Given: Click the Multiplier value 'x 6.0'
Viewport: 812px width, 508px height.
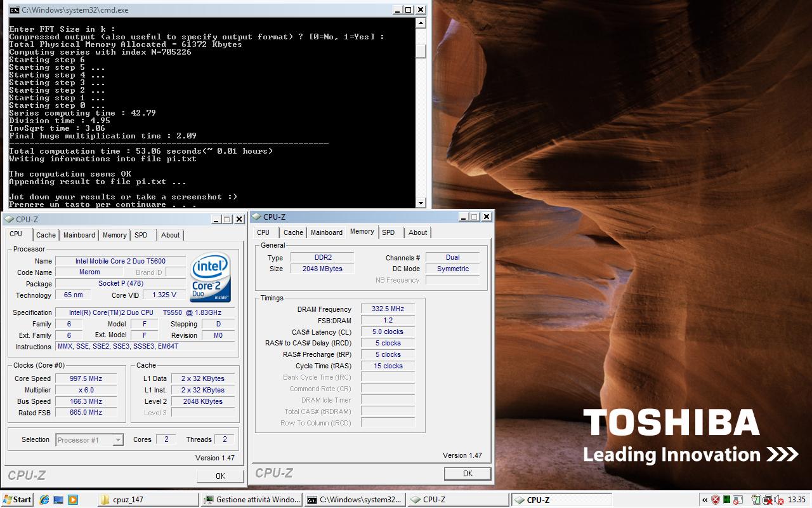Looking at the screenshot, I should point(86,390).
